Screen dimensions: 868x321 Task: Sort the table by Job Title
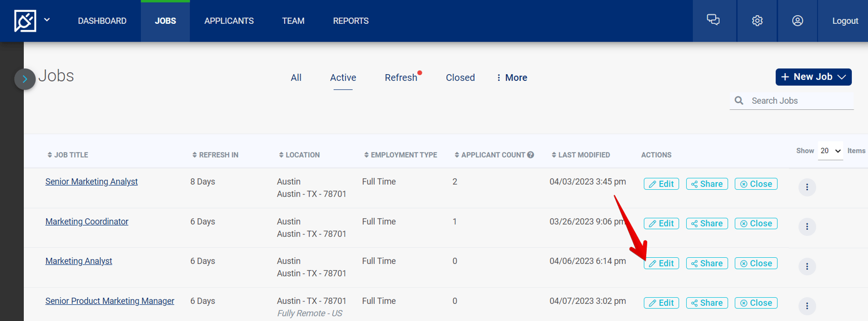click(x=68, y=155)
